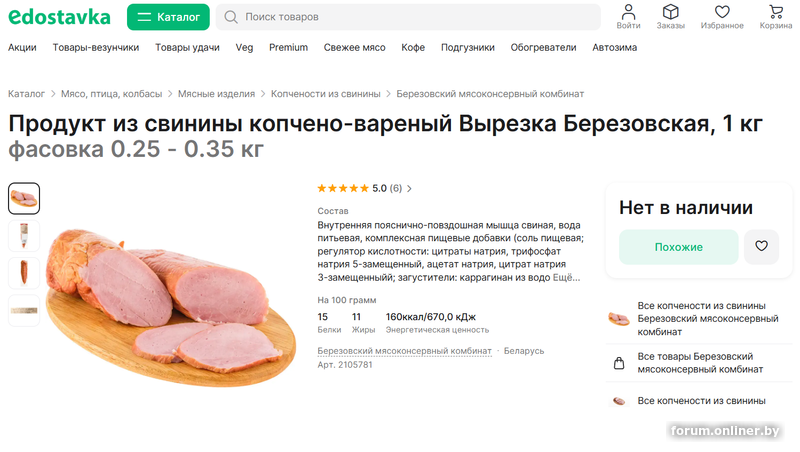Click the search magnifier icon
The height and width of the screenshot is (452, 800).
click(x=231, y=17)
